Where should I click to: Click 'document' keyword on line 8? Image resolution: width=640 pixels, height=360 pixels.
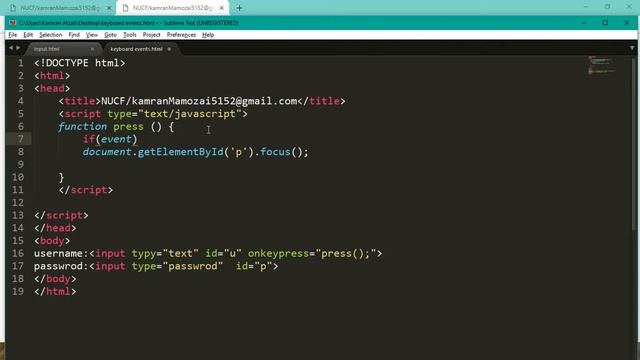107,152
